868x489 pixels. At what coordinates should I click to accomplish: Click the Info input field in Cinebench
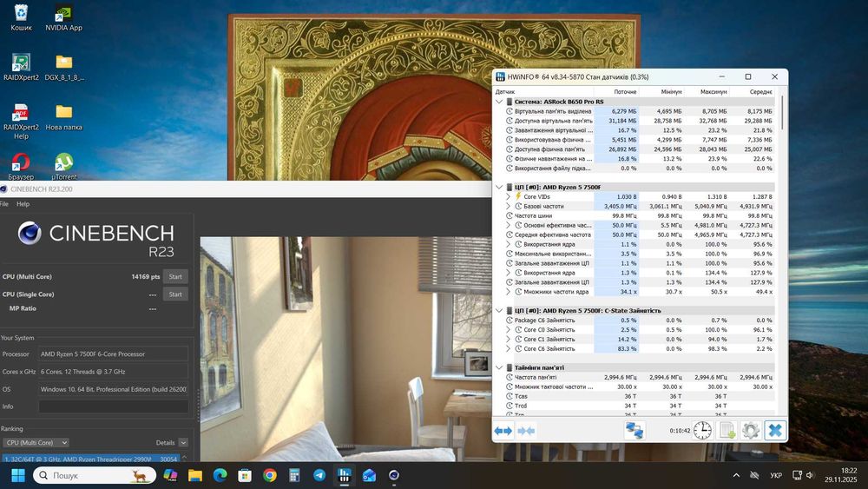click(114, 406)
